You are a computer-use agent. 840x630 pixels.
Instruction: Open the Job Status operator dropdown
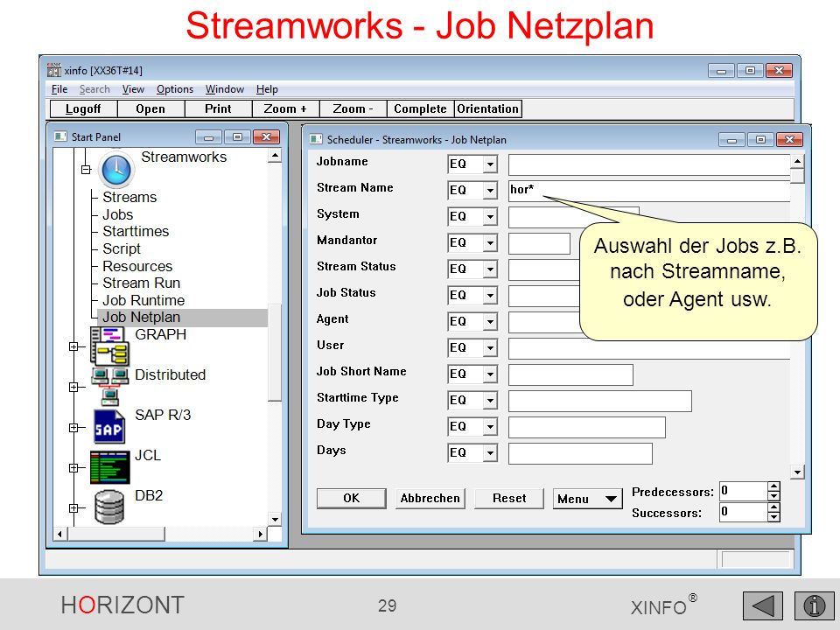tap(490, 295)
